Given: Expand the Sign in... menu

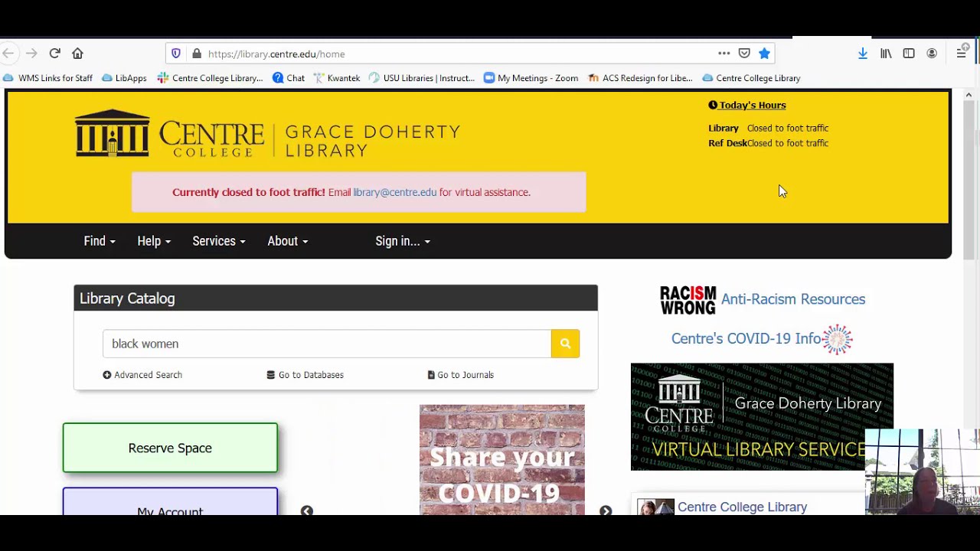Looking at the screenshot, I should tap(403, 241).
